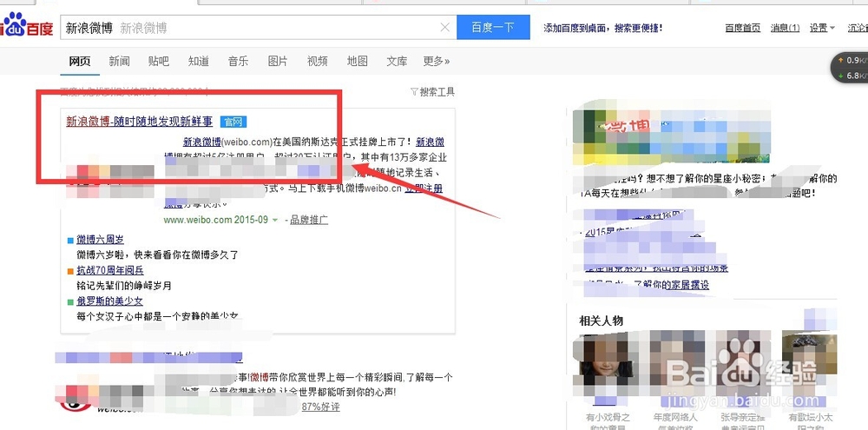Click the 百度首页 link

tap(743, 28)
